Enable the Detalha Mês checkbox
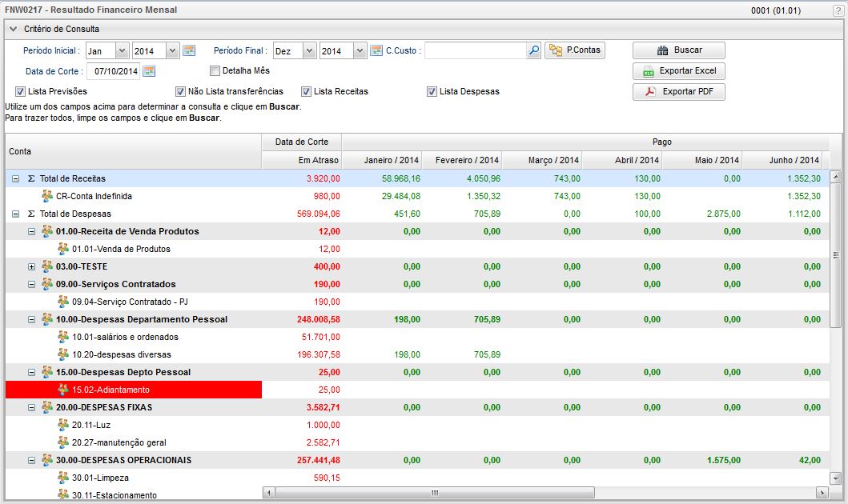Viewport: 848px width, 504px height. click(x=215, y=71)
